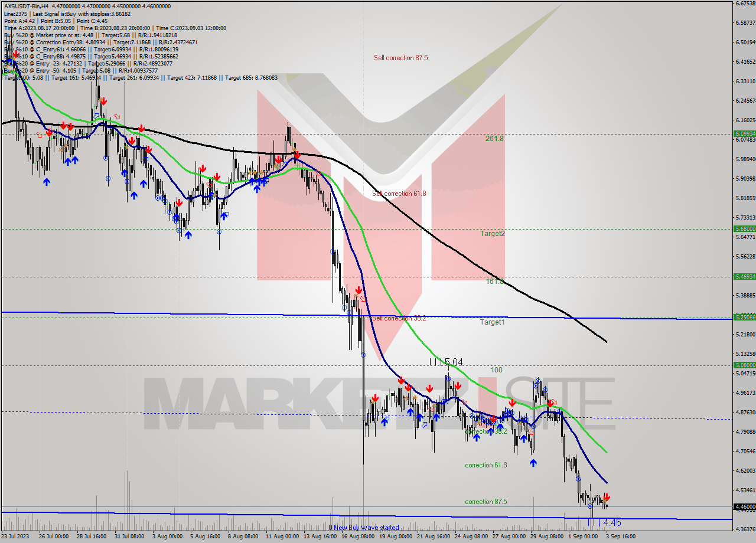Click the '23 Jul 2023' date label

coord(17,537)
